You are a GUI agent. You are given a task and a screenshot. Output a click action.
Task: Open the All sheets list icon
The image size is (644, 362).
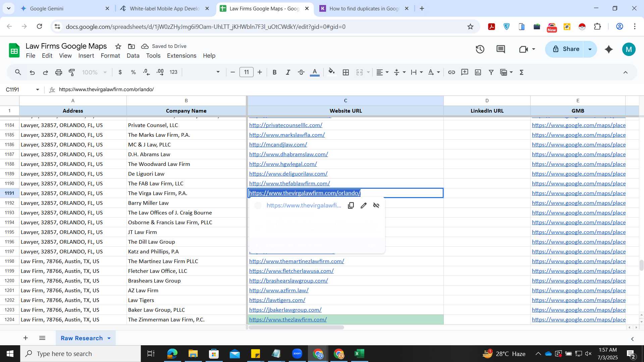click(42, 338)
